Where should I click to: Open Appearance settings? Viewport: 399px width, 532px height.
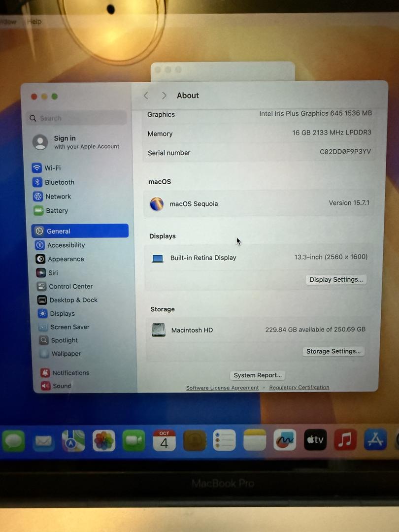[60, 259]
